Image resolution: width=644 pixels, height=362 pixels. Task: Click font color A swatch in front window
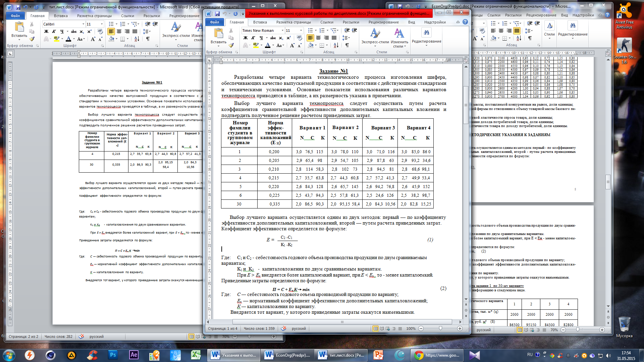click(268, 45)
